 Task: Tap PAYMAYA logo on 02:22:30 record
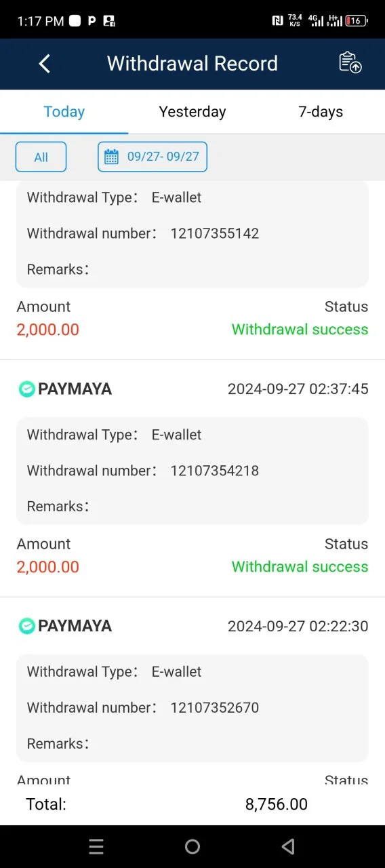pos(26,625)
